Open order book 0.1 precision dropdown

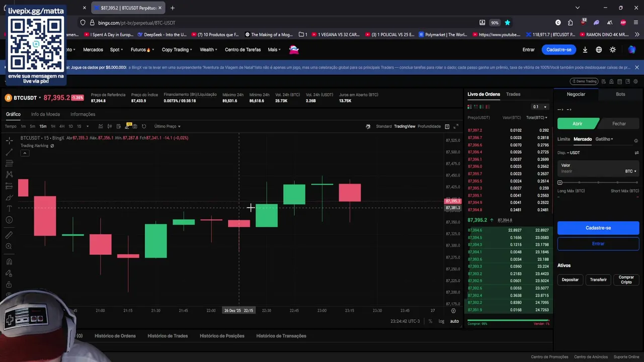[539, 107]
